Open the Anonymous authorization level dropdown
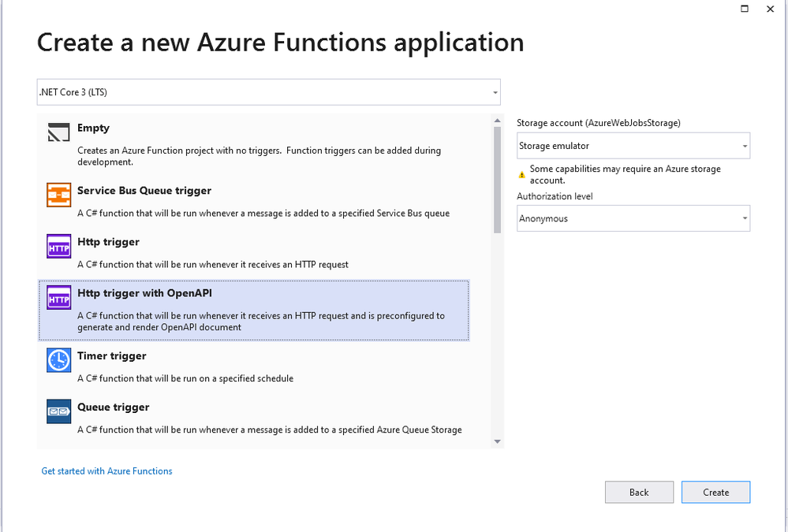 (x=633, y=218)
